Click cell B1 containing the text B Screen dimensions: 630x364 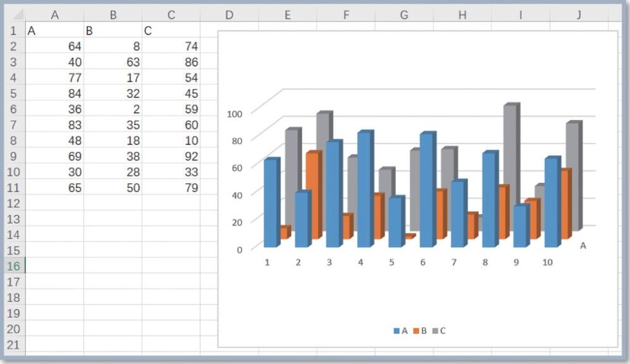coord(113,30)
